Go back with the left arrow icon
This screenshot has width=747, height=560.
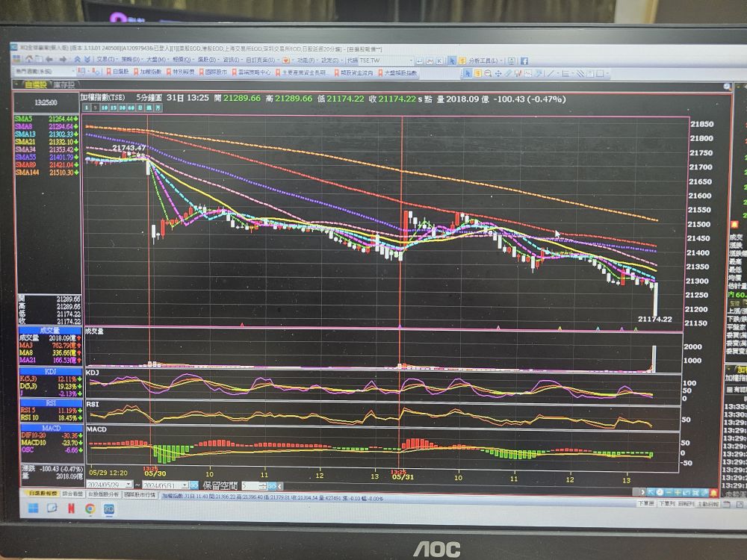(x=49, y=60)
